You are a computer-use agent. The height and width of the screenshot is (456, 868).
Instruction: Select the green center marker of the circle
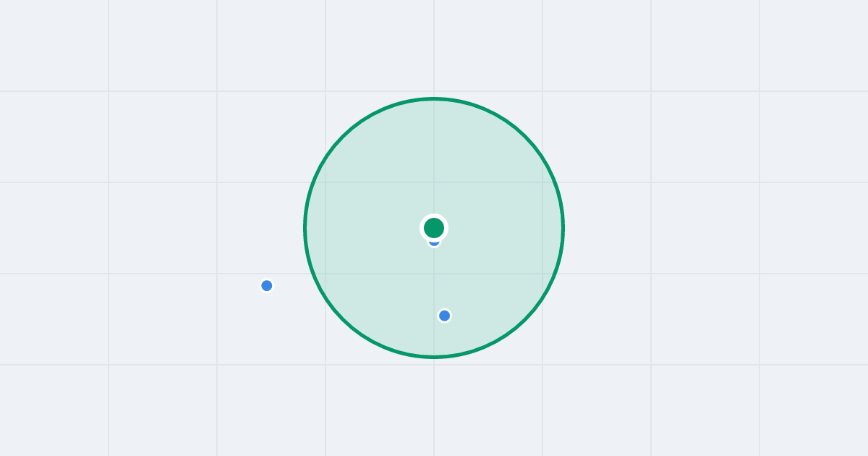click(434, 228)
